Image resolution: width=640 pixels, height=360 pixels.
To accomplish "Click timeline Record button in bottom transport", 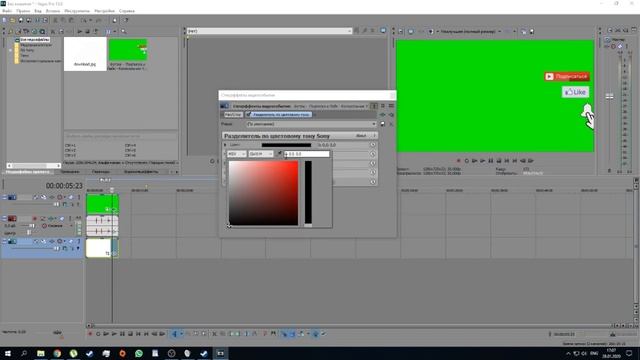I will coord(90,334).
